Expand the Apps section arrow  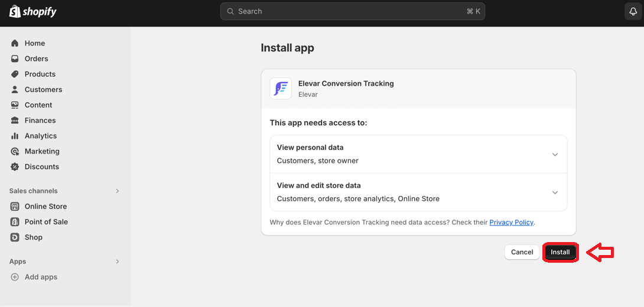[x=118, y=262]
